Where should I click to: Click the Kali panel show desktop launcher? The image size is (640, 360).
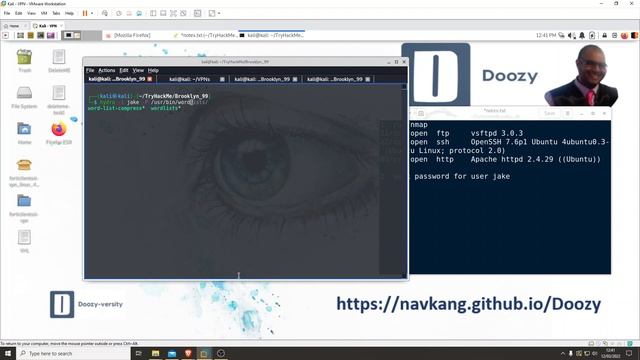pyautogui.click(x=20, y=36)
